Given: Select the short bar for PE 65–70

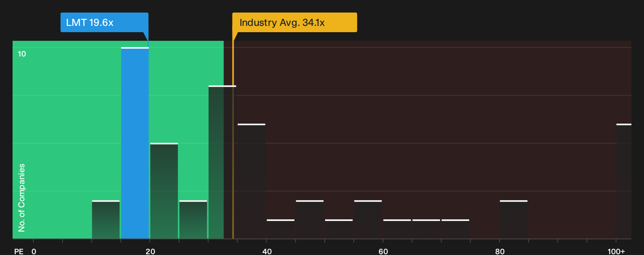Looking at the screenshot, I should [x=426, y=229].
